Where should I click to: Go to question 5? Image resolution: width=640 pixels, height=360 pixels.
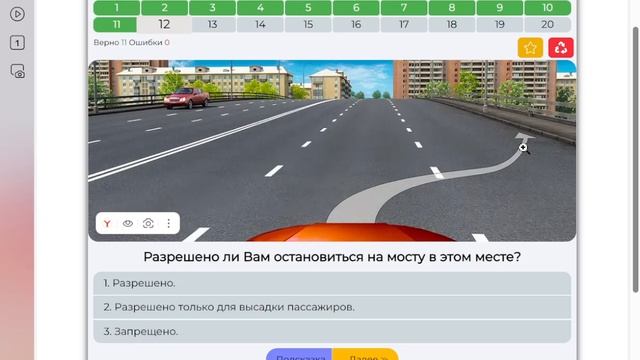point(308,8)
